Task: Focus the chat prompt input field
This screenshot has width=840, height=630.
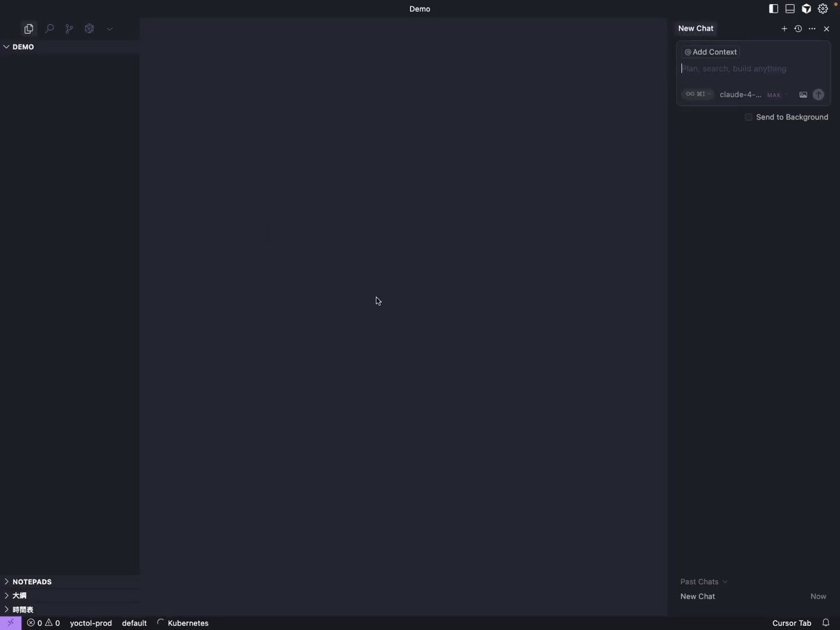Action: [752, 69]
